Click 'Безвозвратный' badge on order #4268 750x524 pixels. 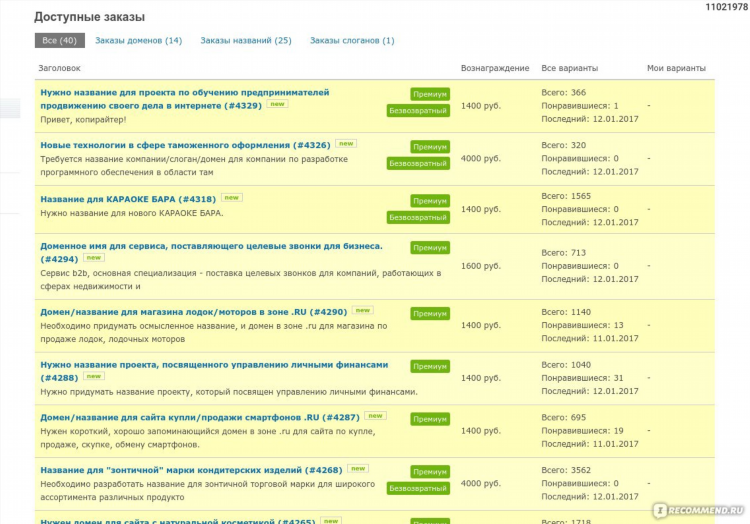[419, 489]
